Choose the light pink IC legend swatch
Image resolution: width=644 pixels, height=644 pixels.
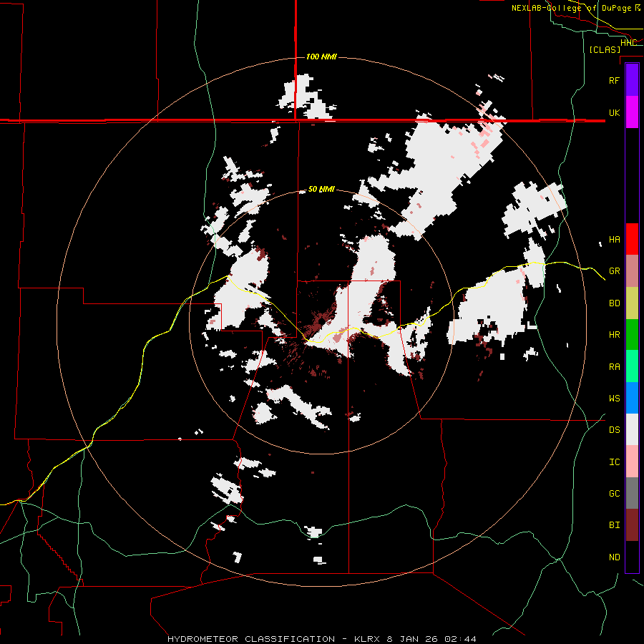coord(632,462)
